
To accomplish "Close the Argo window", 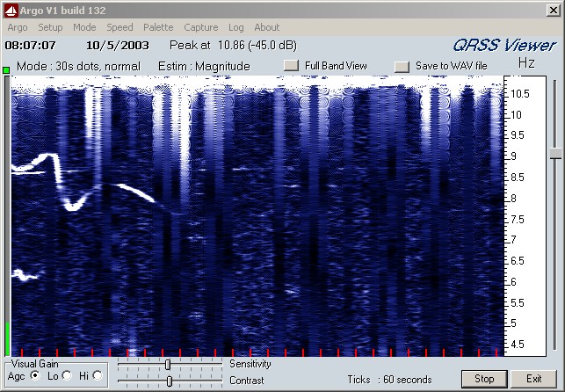I will point(553,11).
